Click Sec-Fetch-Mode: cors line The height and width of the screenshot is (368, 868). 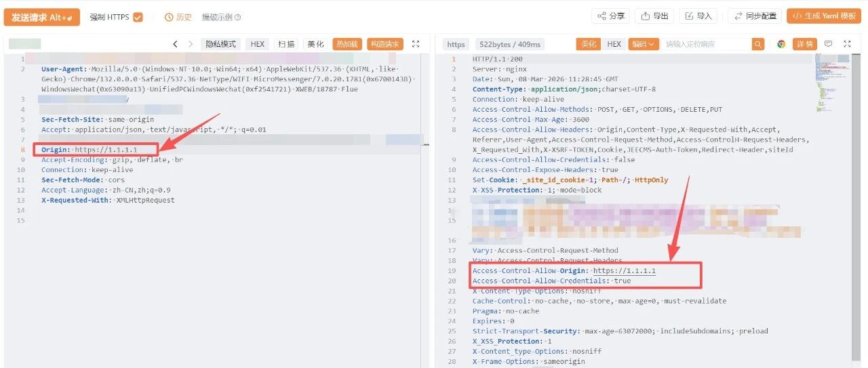click(x=83, y=180)
